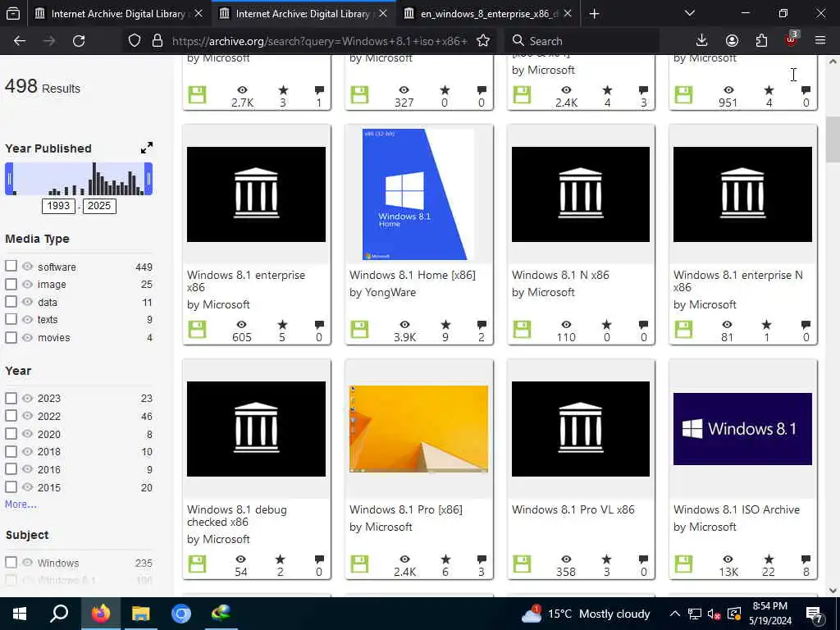Click the software disk icon on Windows 8.1 enterprise x86
840x630 pixels.
[x=197, y=330]
